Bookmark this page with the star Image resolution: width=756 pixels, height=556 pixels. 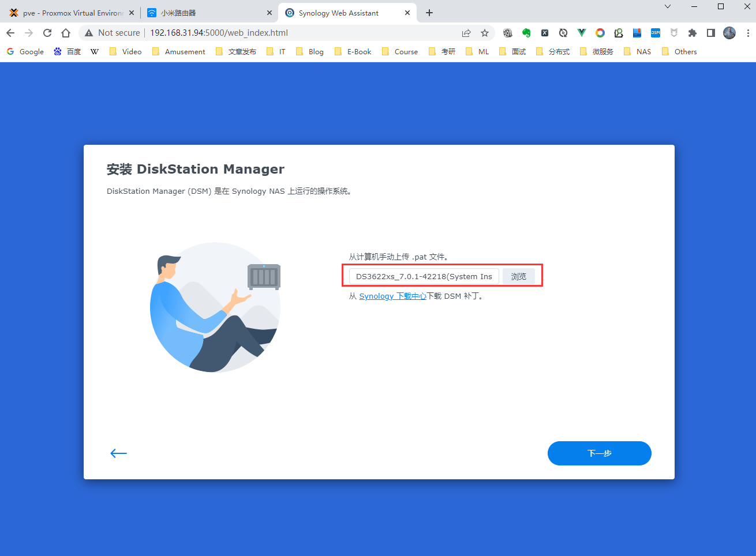(x=485, y=33)
